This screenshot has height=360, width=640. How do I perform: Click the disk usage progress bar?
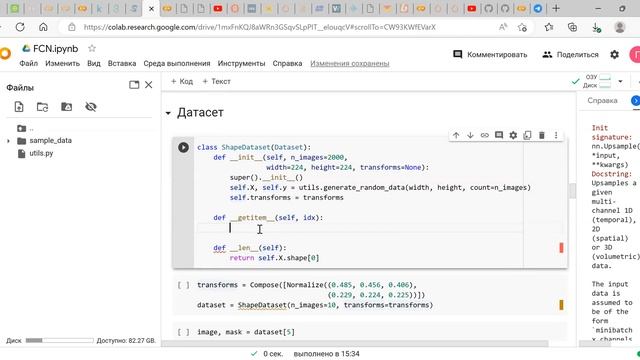[x=60, y=340]
